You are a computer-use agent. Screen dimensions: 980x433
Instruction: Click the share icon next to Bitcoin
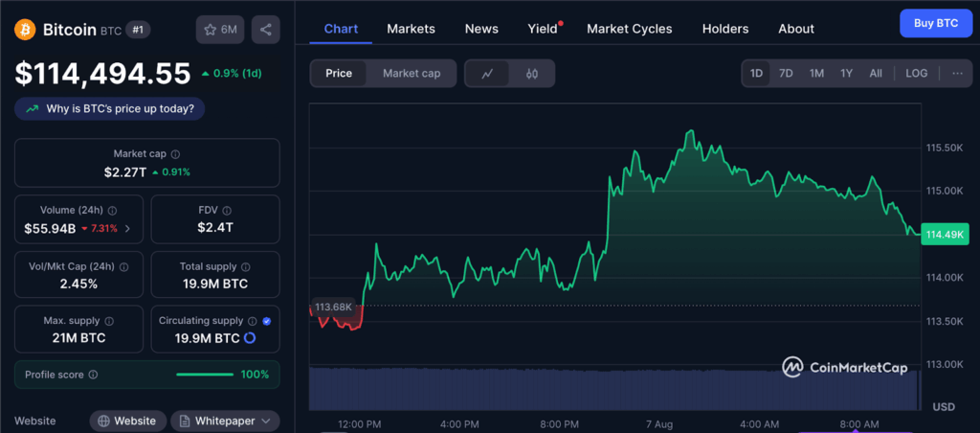265,30
